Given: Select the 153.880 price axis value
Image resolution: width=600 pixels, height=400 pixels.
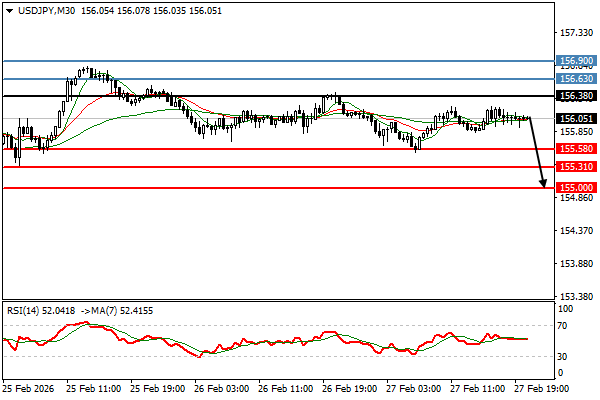Looking at the screenshot, I should pyautogui.click(x=577, y=264).
